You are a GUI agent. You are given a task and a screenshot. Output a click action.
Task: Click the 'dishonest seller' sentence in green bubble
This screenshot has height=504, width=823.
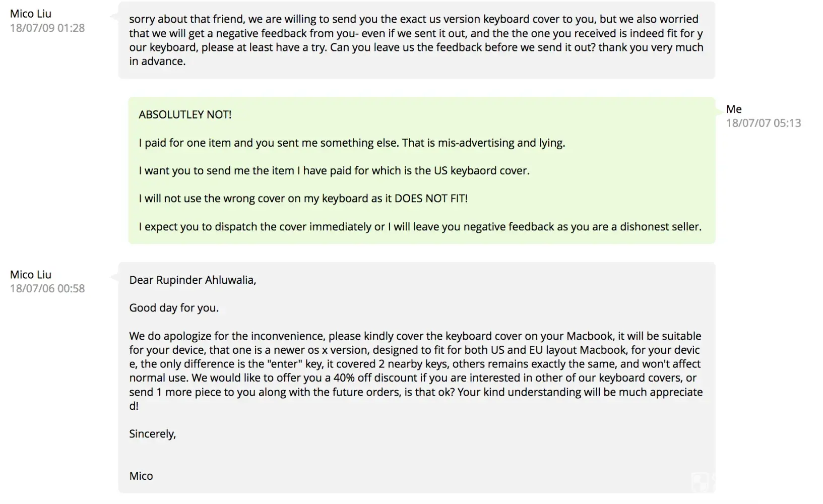pos(420,227)
